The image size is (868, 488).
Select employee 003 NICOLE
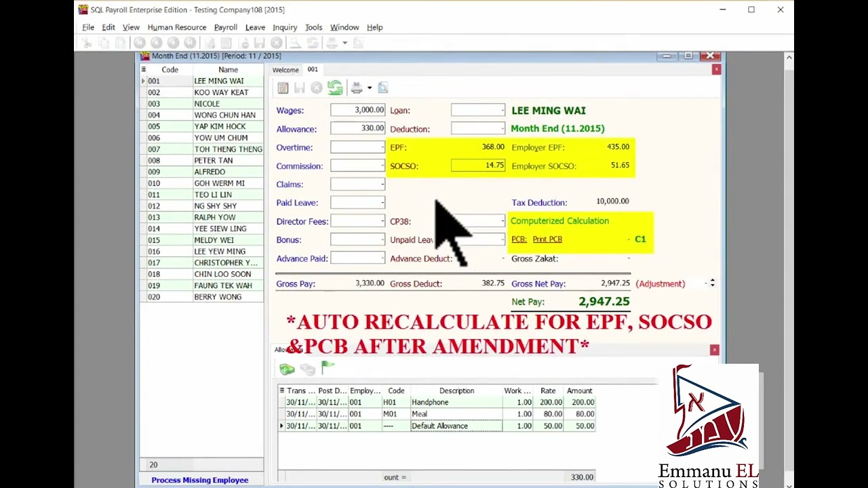click(x=201, y=104)
